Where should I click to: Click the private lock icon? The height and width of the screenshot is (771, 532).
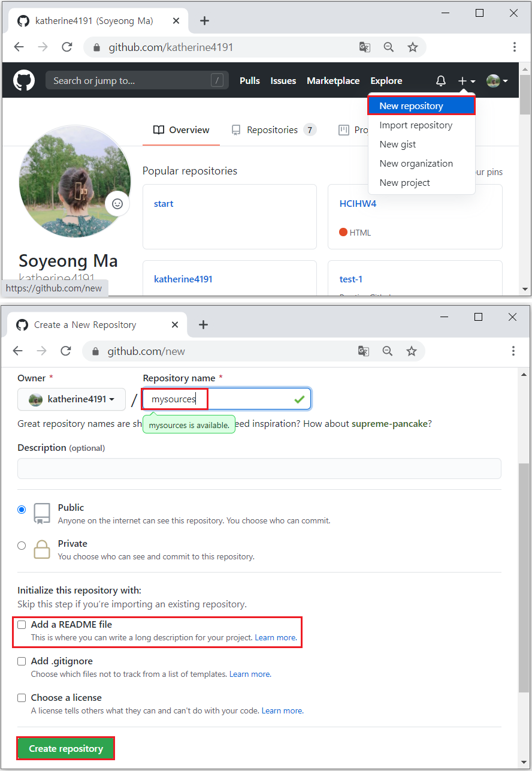coord(42,549)
